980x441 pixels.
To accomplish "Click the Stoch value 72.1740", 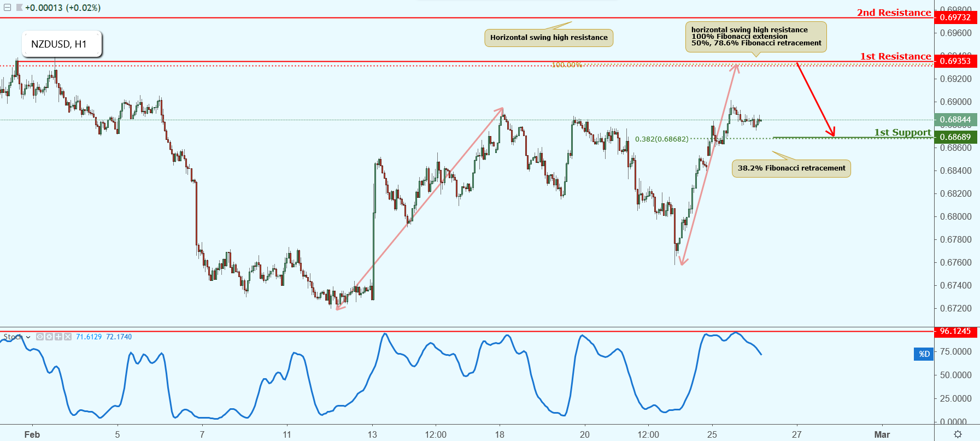I will click(x=119, y=337).
